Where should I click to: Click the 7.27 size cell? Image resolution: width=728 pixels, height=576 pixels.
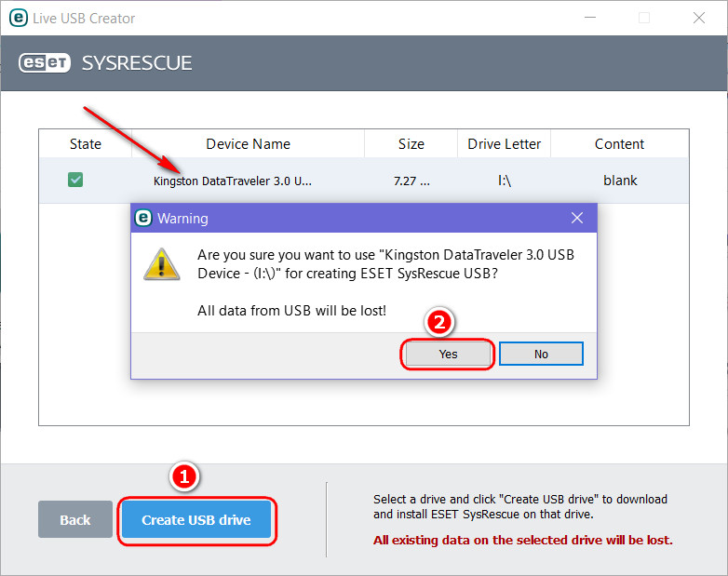tap(411, 181)
